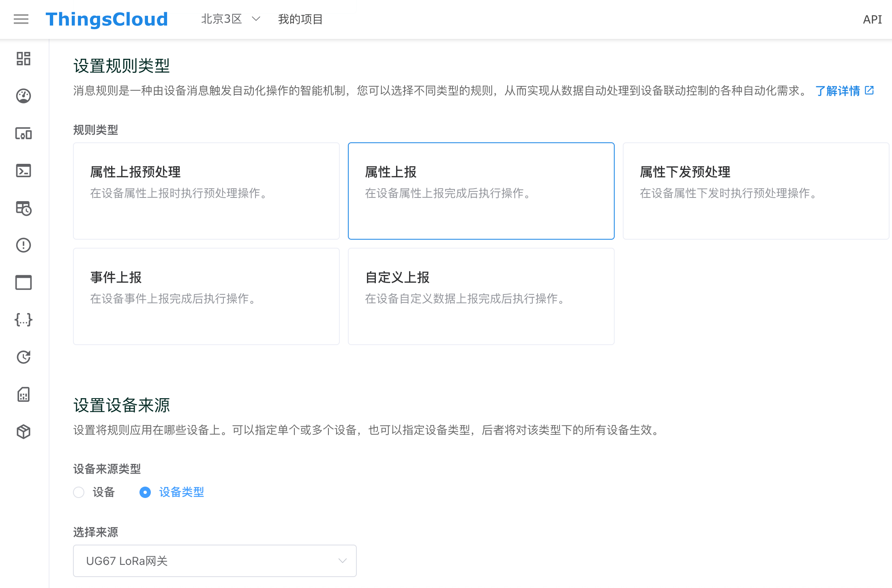Select the 设备类型 radio button
The height and width of the screenshot is (588, 892).
point(145,492)
